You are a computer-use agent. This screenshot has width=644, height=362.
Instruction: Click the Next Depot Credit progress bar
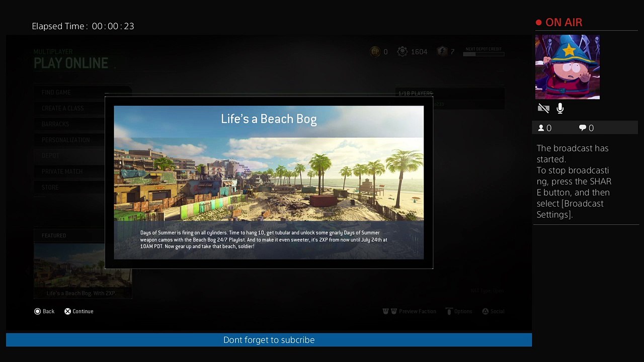[x=484, y=54]
